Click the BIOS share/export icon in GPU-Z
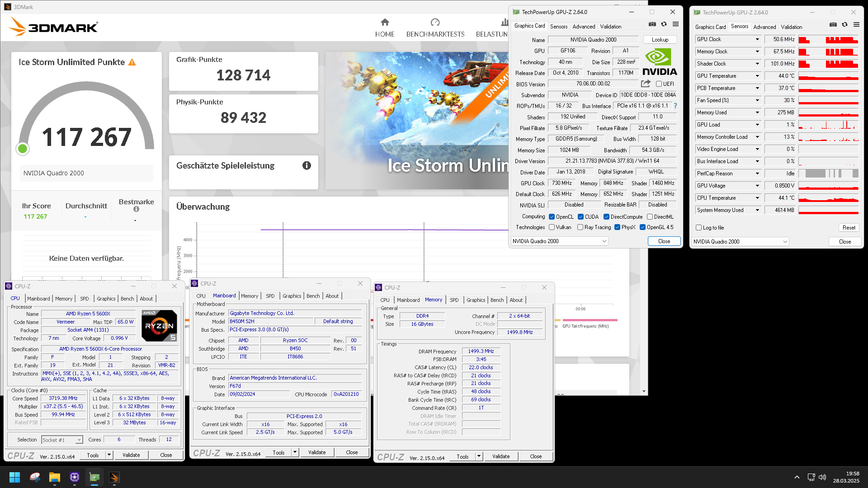This screenshot has height=488, width=868. (x=646, y=84)
